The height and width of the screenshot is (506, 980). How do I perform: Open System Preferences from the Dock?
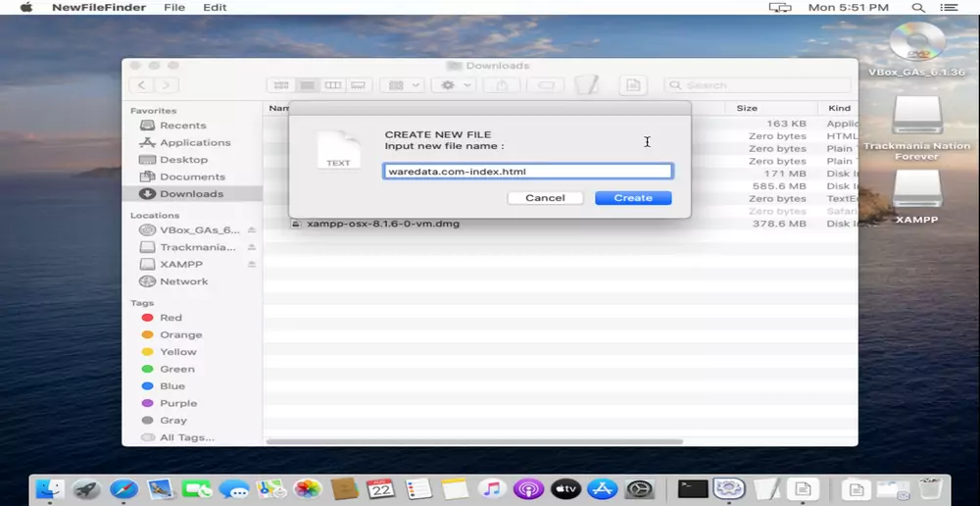[639, 488]
